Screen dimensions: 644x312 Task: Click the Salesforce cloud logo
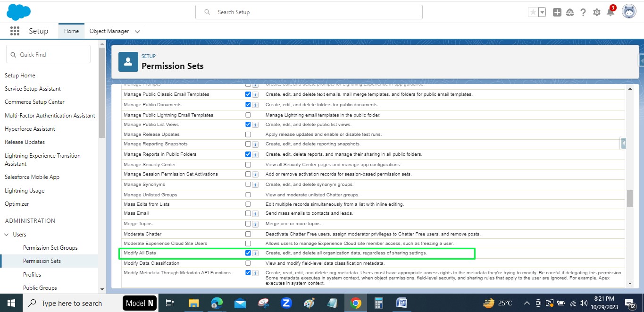click(18, 12)
